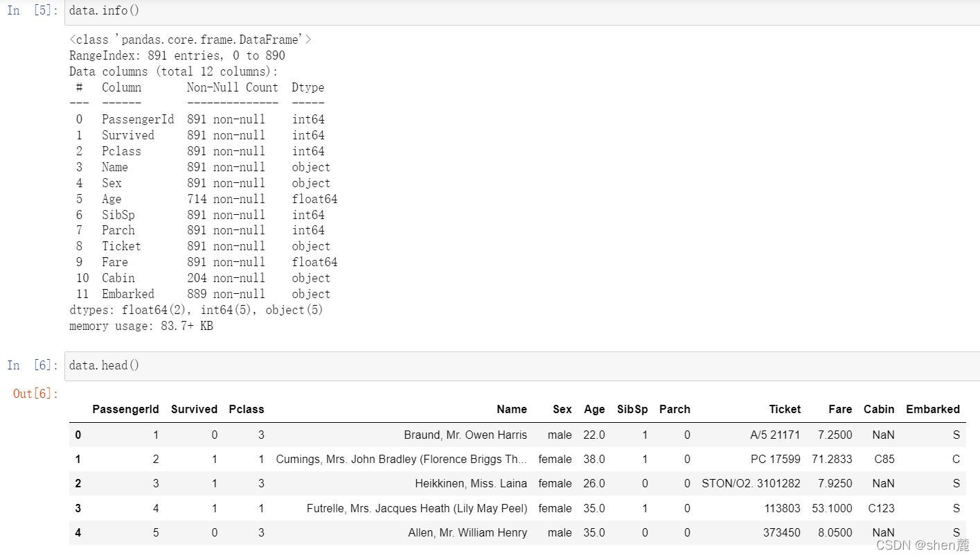The image size is (980, 558).
Task: Click the Age column header in table
Action: 594,409
